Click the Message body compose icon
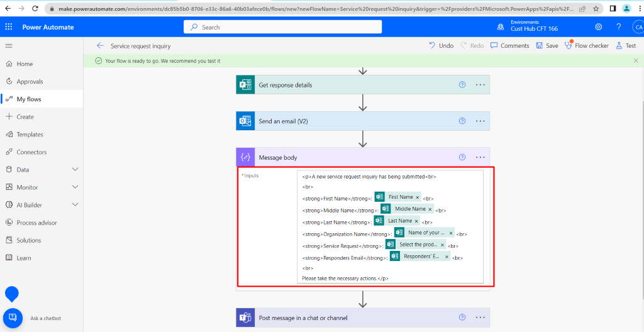The height and width of the screenshot is (332, 644). pyautogui.click(x=245, y=157)
